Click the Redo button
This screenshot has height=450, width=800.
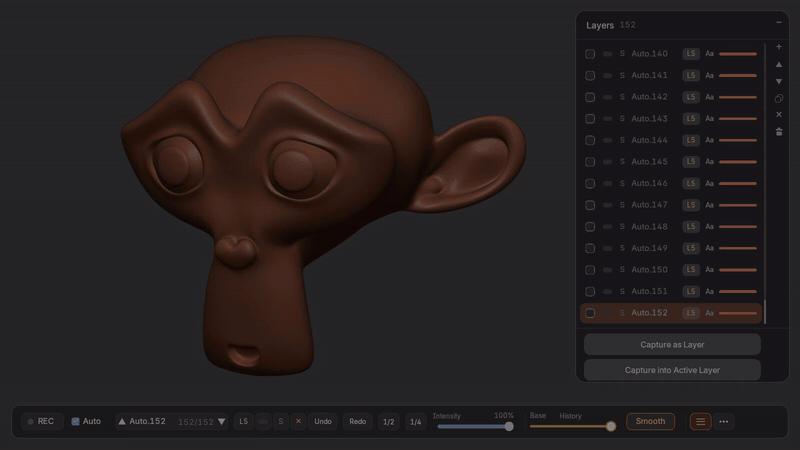[358, 421]
